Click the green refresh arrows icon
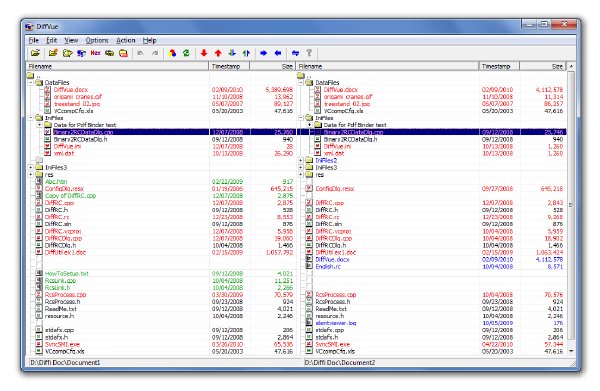Screen dimensions: 600x391 point(186,53)
